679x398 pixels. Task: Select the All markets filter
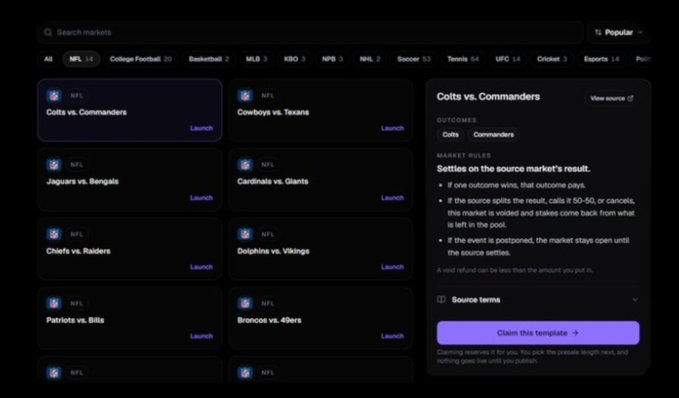click(48, 59)
